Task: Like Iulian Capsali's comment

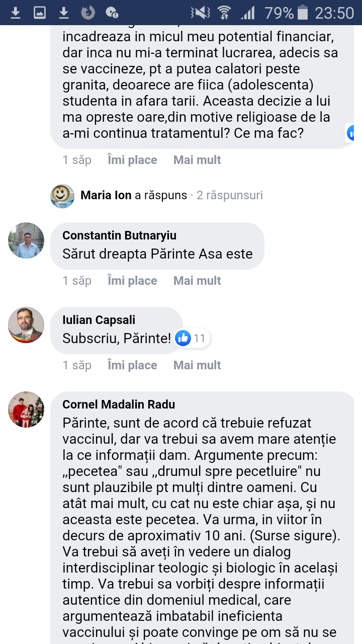Action: (132, 365)
